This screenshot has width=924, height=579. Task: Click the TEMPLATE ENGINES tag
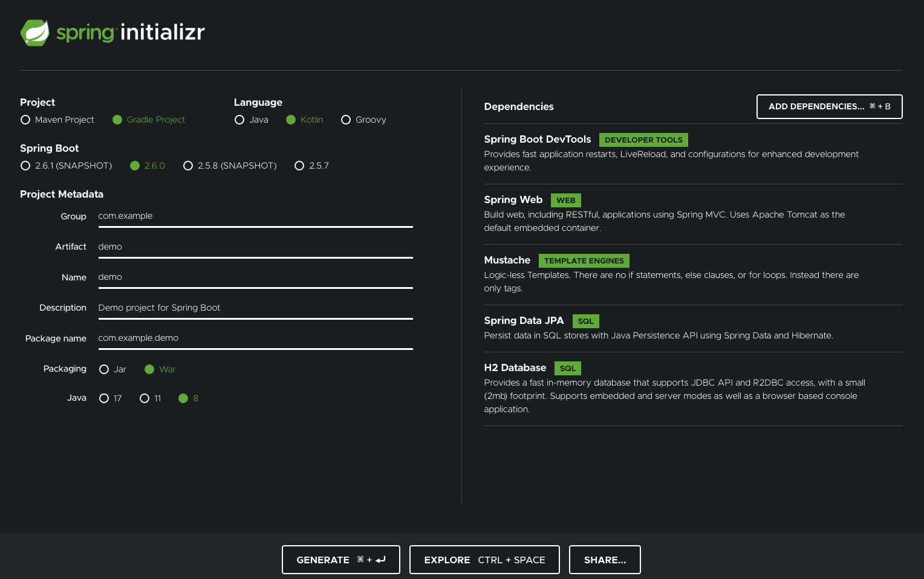point(584,260)
